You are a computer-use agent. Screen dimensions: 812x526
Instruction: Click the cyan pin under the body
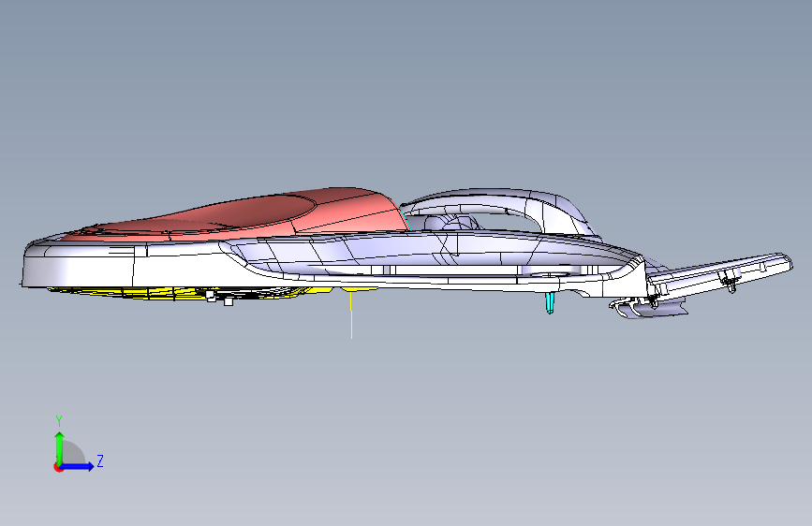pos(550,302)
